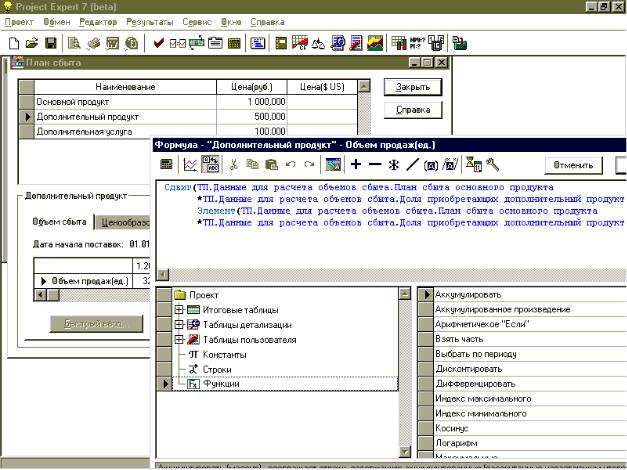Click left arrow of formula horizontal scrollbar
This screenshot has width=627, height=470.
(163, 274)
